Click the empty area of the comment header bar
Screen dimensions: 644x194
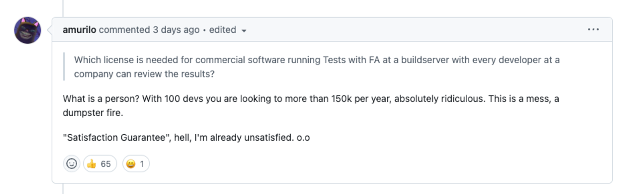coord(415,29)
